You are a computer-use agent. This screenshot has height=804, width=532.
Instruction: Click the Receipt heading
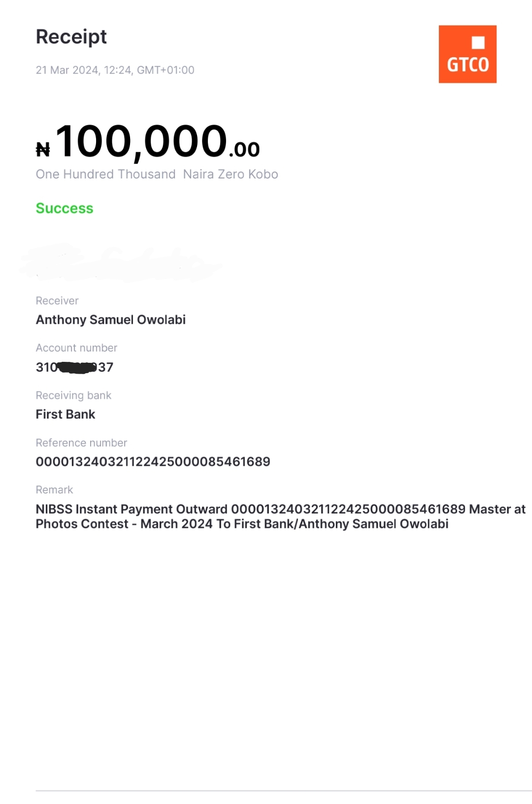[x=71, y=37]
